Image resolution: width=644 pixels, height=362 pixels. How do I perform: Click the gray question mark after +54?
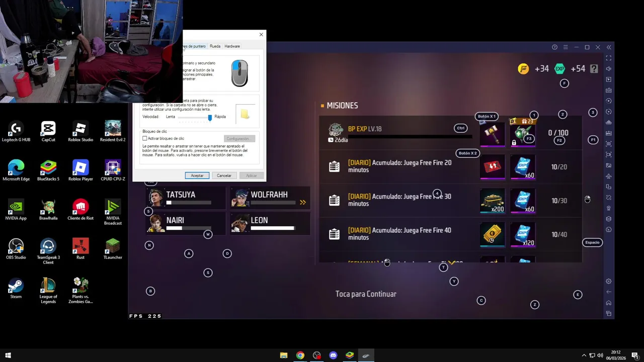click(594, 69)
